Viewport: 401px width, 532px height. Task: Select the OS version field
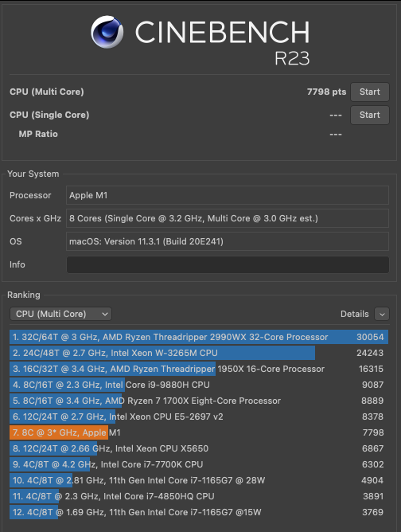pos(228,241)
